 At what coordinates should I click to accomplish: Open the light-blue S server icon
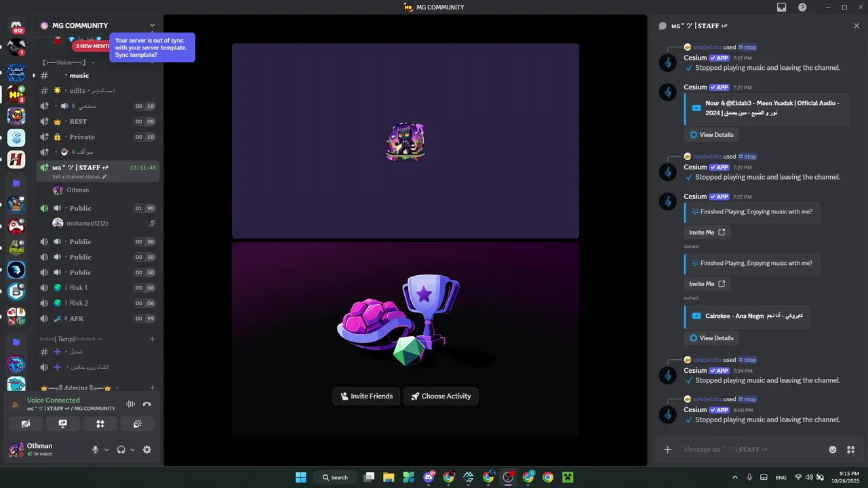(x=16, y=138)
